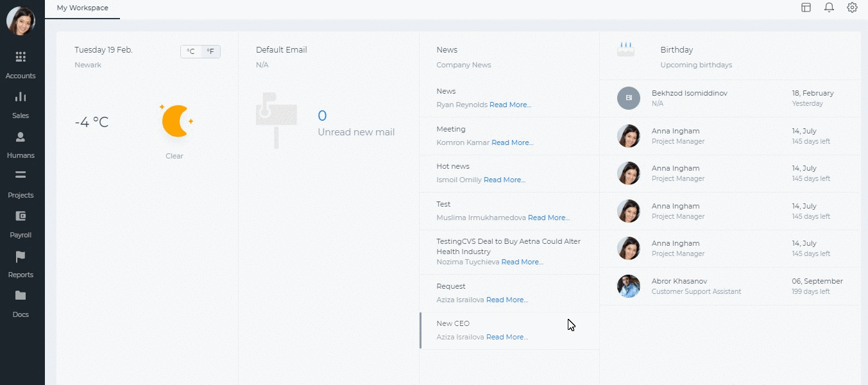Open the user profile avatar in sidebar

21,21
